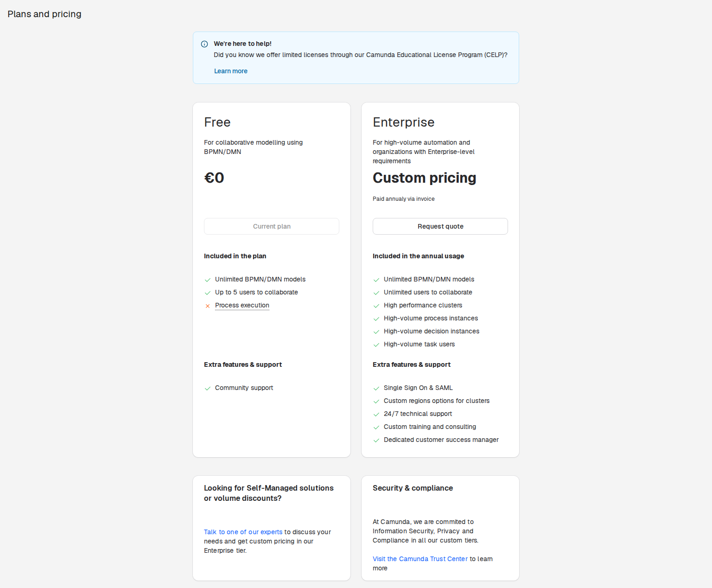The width and height of the screenshot is (712, 588).
Task: Click the High performance clusters text
Action: pyautogui.click(x=423, y=305)
